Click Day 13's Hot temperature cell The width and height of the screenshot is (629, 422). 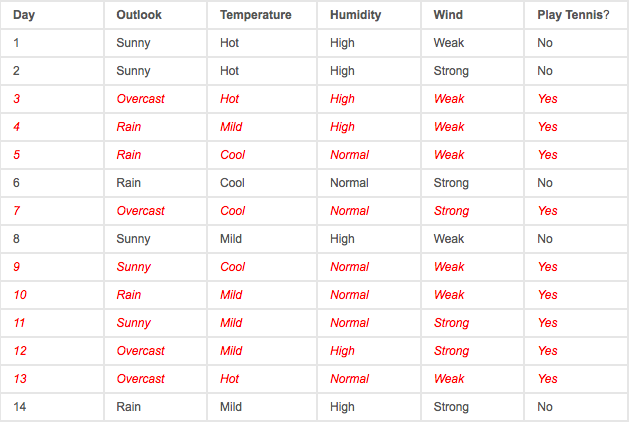[262, 379]
